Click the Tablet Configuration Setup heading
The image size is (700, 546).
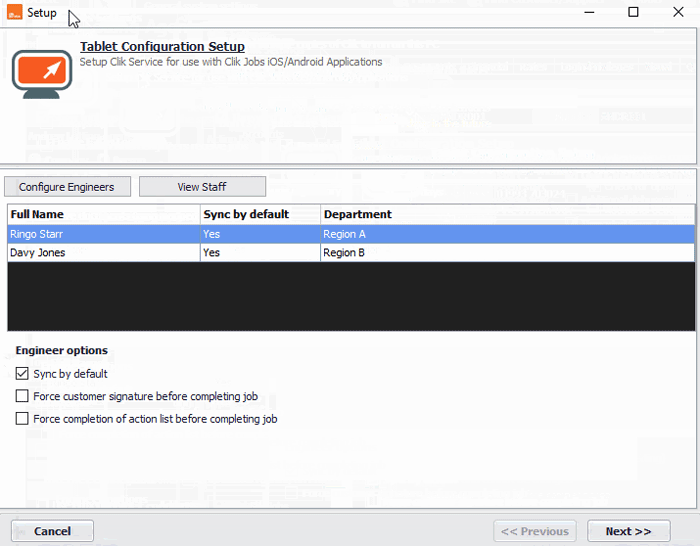162,47
